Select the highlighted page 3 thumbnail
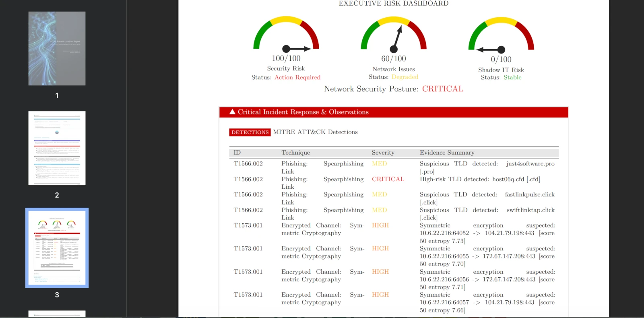This screenshot has height=318, width=644. click(x=57, y=248)
